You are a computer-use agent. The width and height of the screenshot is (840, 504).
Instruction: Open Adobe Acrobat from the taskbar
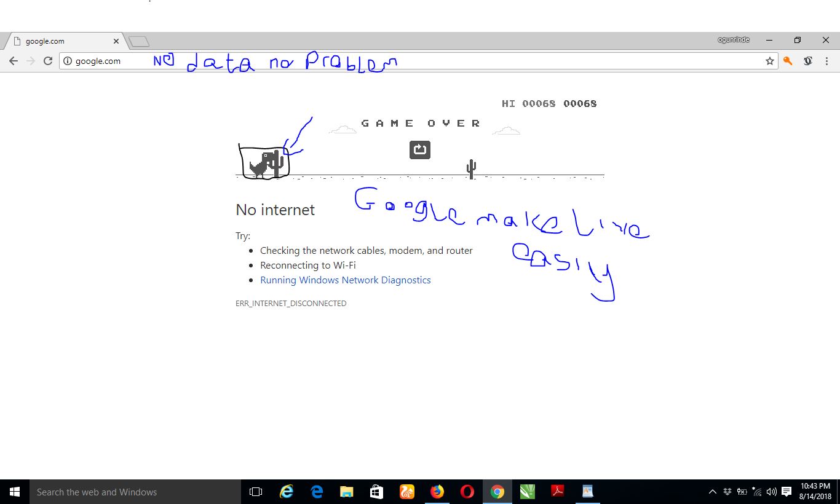(558, 492)
